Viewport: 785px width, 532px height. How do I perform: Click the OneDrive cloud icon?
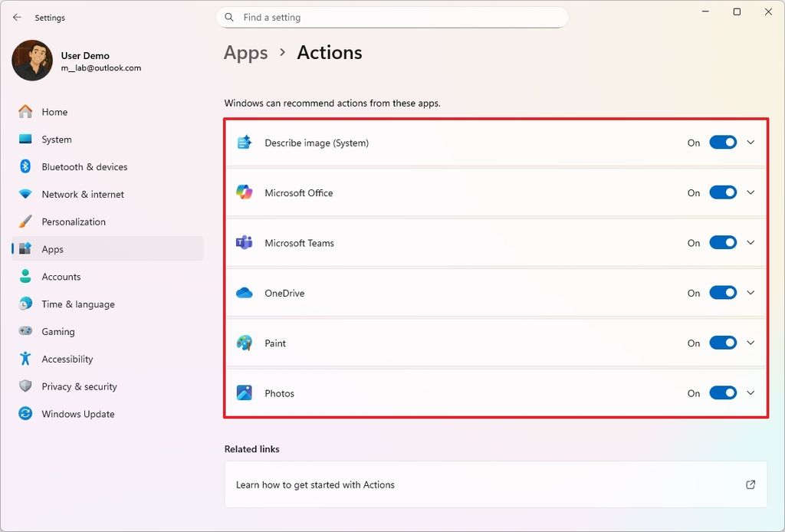point(244,292)
